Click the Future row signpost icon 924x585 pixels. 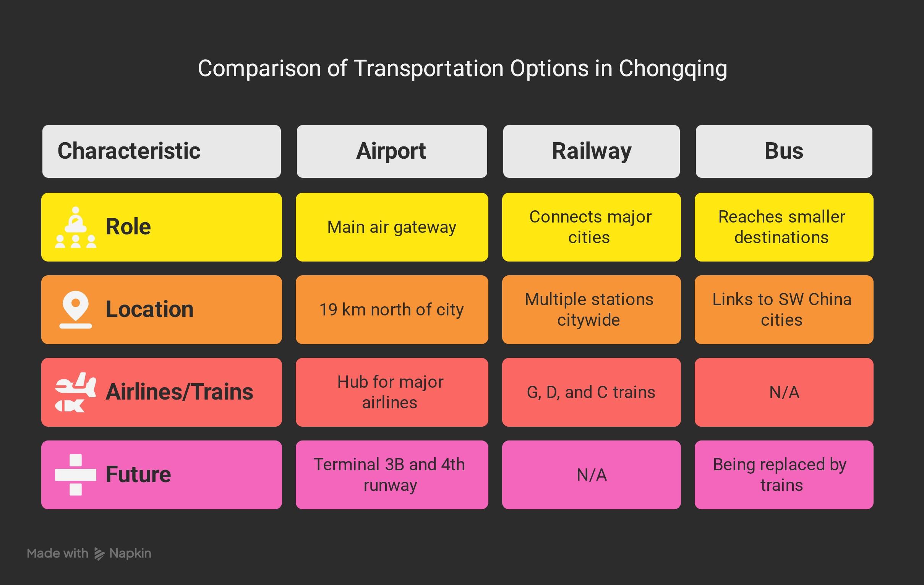coord(76,475)
